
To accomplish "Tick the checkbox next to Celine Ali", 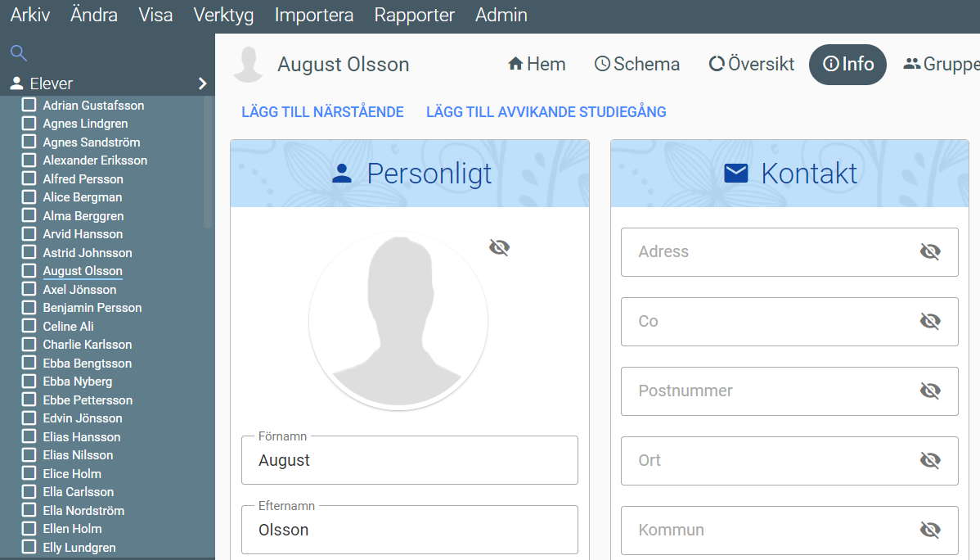I will click(29, 326).
